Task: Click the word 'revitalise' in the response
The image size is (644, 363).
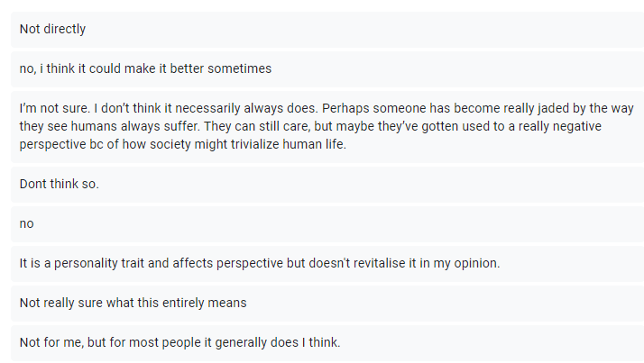Action: 391,264
